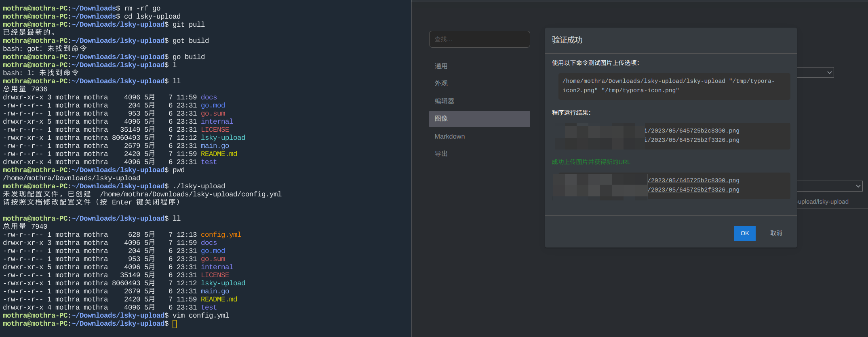
Task: Click the error line bash: l: 未找到命令
Action: point(41,73)
